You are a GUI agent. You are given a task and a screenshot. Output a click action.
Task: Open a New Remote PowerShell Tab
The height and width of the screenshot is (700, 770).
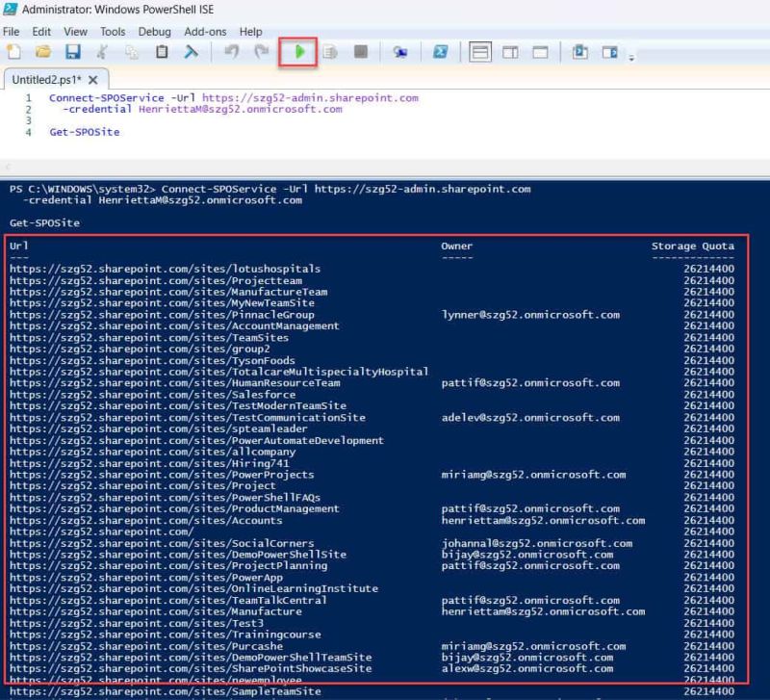399,53
